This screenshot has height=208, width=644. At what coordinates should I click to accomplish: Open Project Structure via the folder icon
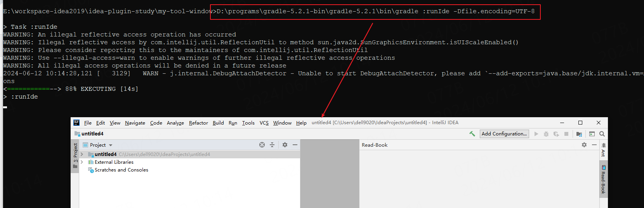579,134
